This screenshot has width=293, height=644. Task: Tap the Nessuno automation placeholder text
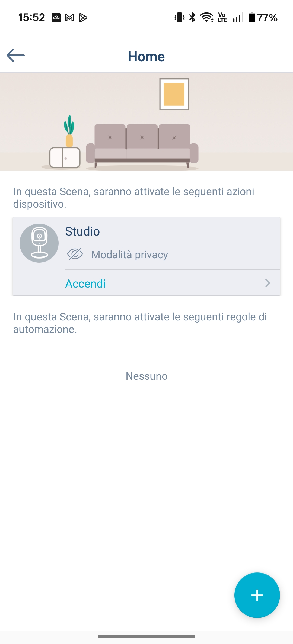[x=146, y=376]
